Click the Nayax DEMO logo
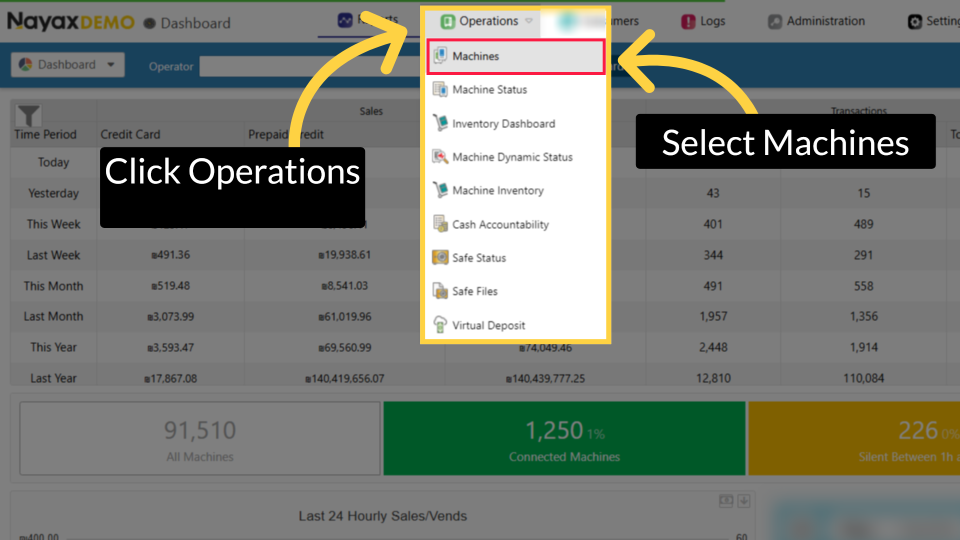 pyautogui.click(x=70, y=22)
